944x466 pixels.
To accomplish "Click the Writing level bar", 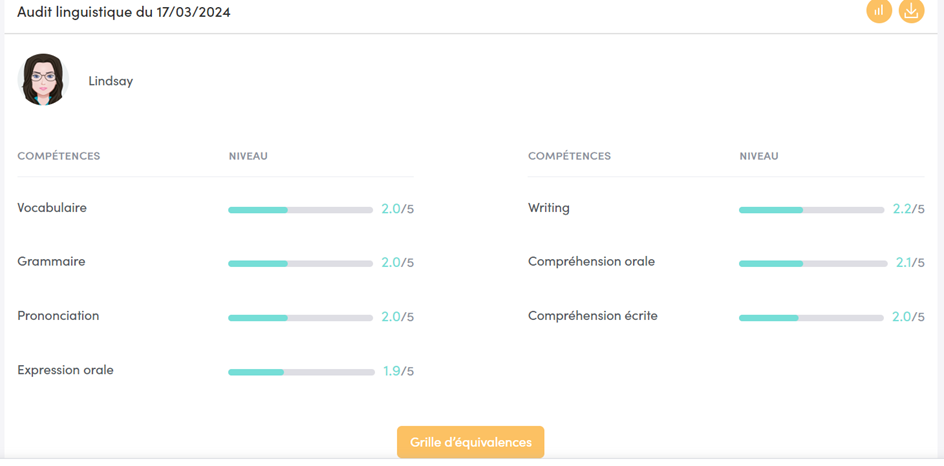I will tap(812, 210).
